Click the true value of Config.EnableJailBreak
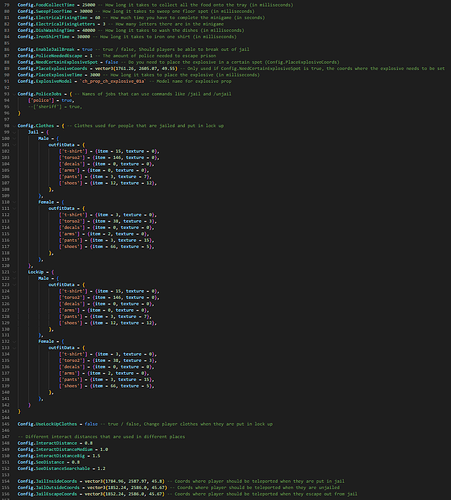Image resolution: width=451 pixels, height=500 pixels. click(87, 49)
